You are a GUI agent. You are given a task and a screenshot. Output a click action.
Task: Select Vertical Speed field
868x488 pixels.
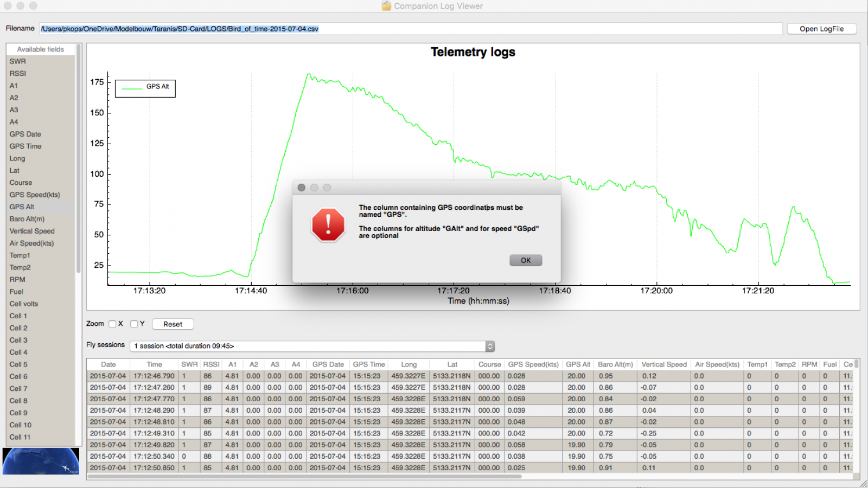click(x=41, y=231)
